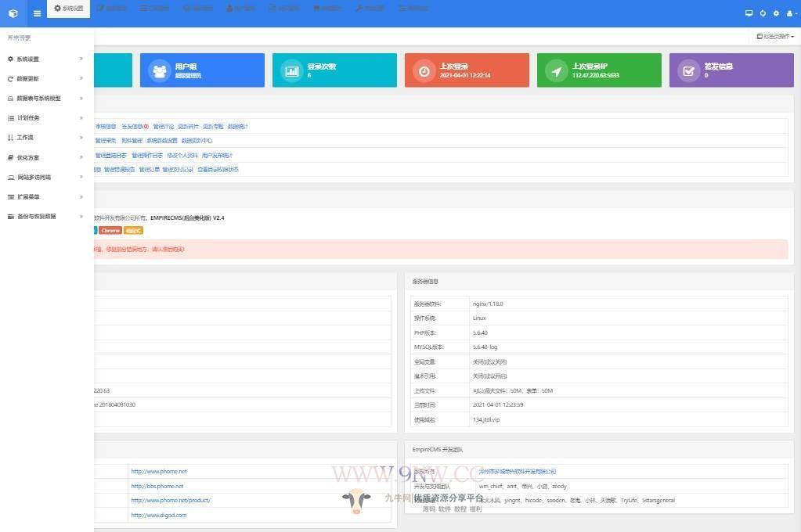Screen dimensions: 801x532
Task: Click the red Chrome badge
Action: pyautogui.click(x=110, y=231)
